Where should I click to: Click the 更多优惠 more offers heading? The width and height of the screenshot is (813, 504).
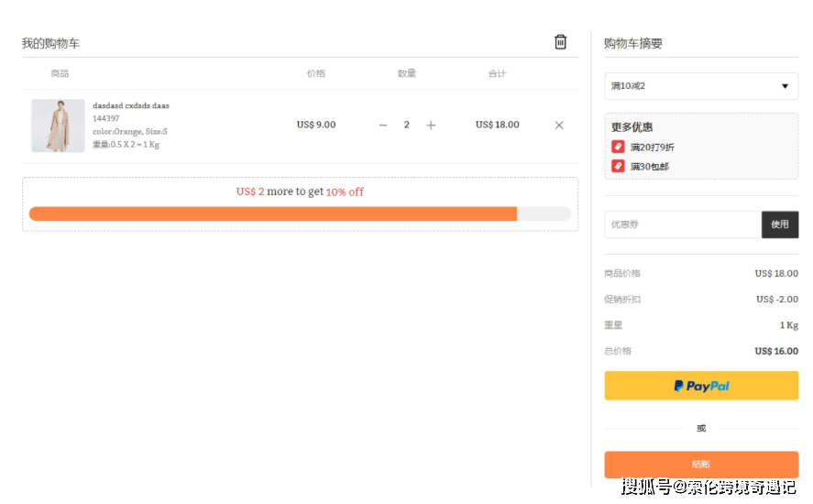pos(632,127)
